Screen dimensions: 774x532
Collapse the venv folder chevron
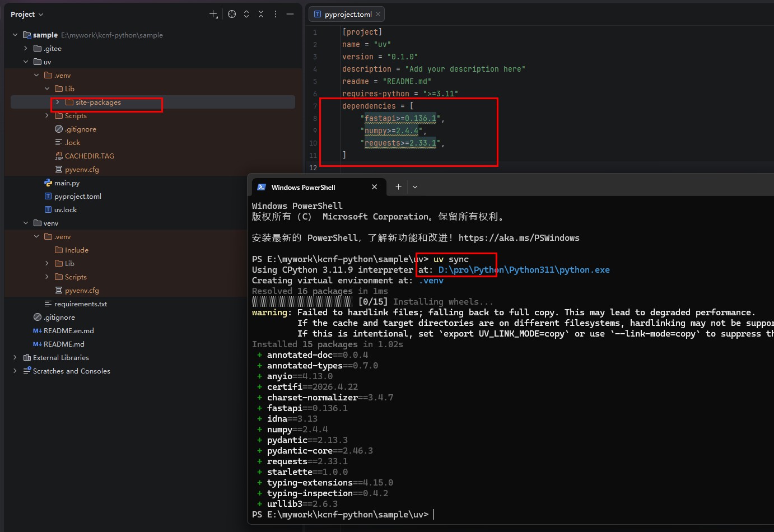point(26,223)
